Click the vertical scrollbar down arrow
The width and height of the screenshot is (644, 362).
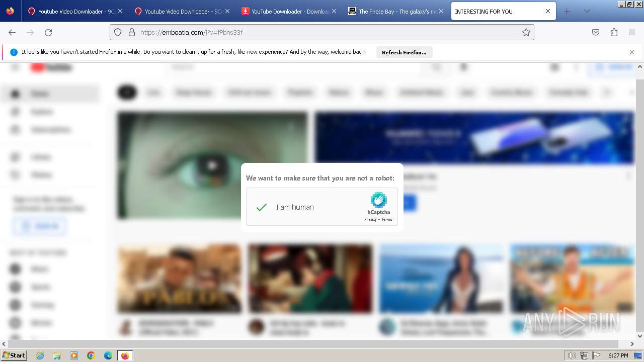(x=640, y=336)
